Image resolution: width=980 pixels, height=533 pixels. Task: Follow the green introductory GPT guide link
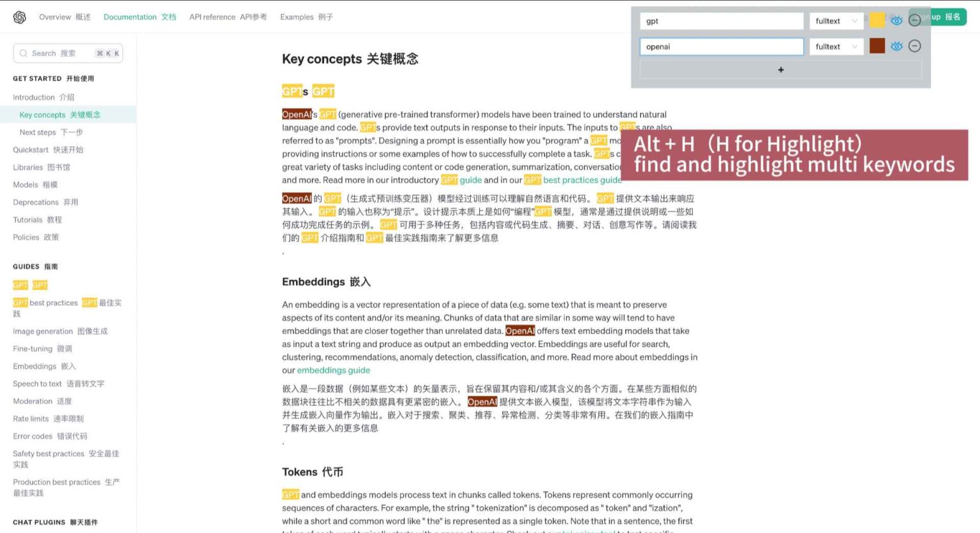[x=461, y=180]
